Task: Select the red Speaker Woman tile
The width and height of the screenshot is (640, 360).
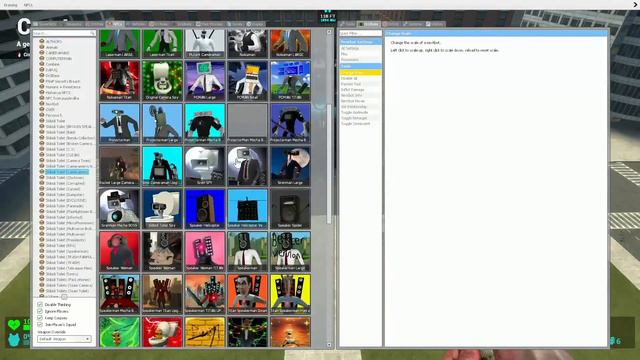Action: (x=119, y=251)
